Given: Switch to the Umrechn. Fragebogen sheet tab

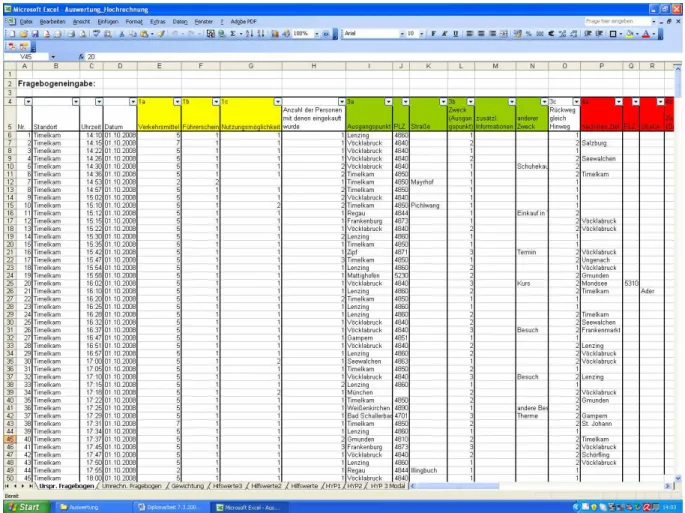Looking at the screenshot, I should tap(131, 486).
